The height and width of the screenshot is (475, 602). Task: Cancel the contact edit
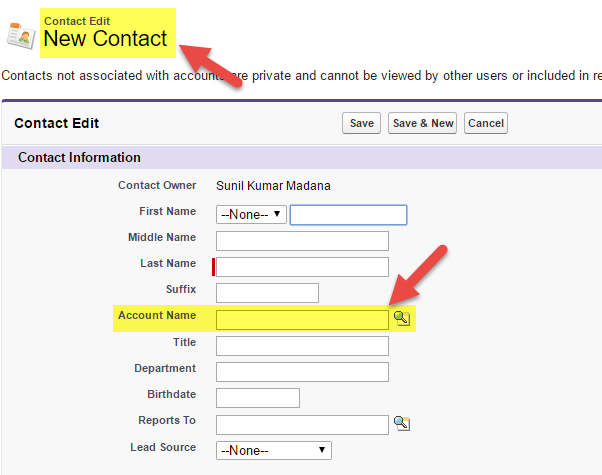point(485,123)
